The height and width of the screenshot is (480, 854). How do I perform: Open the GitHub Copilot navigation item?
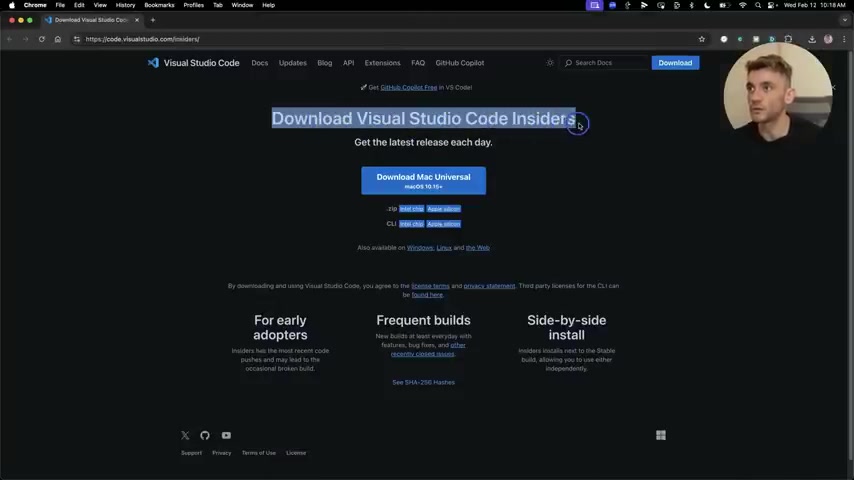[x=460, y=63]
